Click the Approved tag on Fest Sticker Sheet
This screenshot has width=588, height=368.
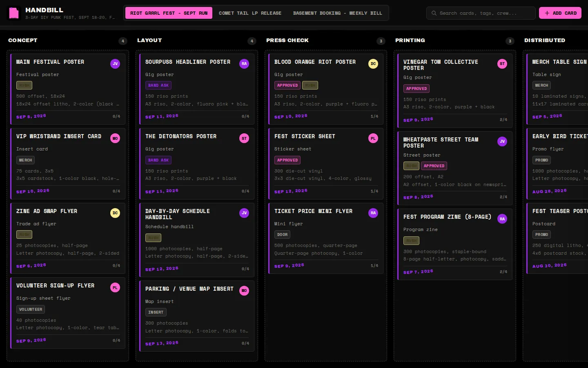coord(287,160)
